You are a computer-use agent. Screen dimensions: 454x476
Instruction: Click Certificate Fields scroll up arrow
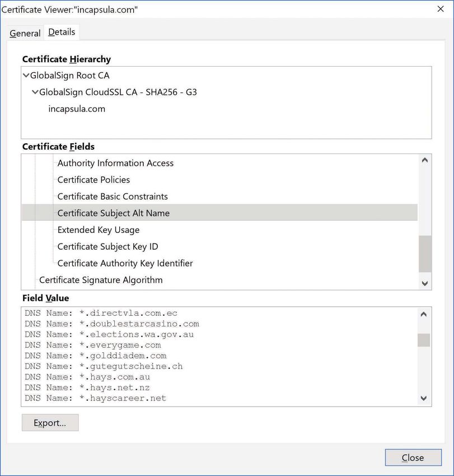click(x=425, y=160)
